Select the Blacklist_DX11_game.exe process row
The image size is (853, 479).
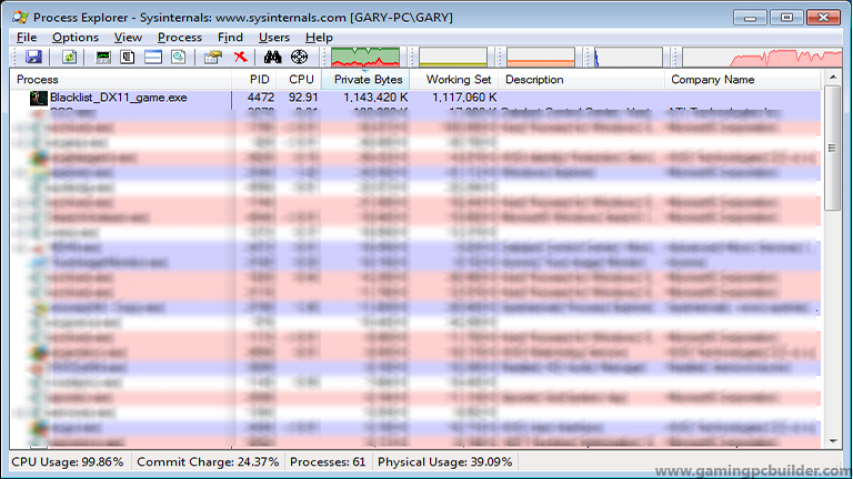coord(416,98)
